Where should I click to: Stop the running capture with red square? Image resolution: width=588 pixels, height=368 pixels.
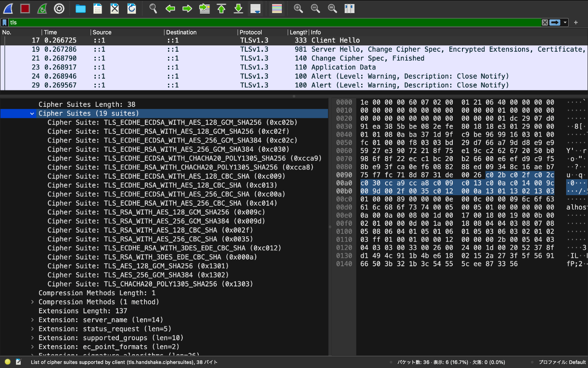click(x=25, y=8)
